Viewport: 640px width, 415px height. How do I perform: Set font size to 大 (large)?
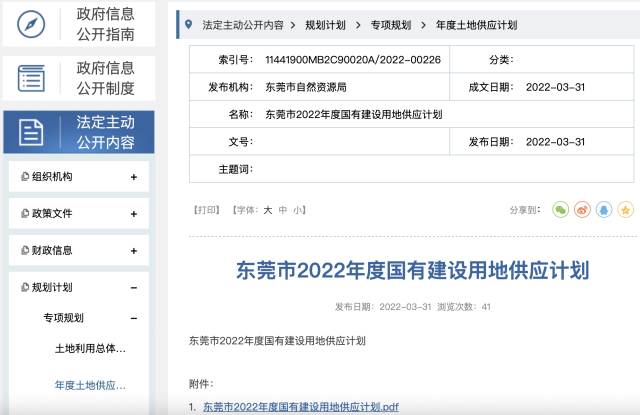(267, 210)
